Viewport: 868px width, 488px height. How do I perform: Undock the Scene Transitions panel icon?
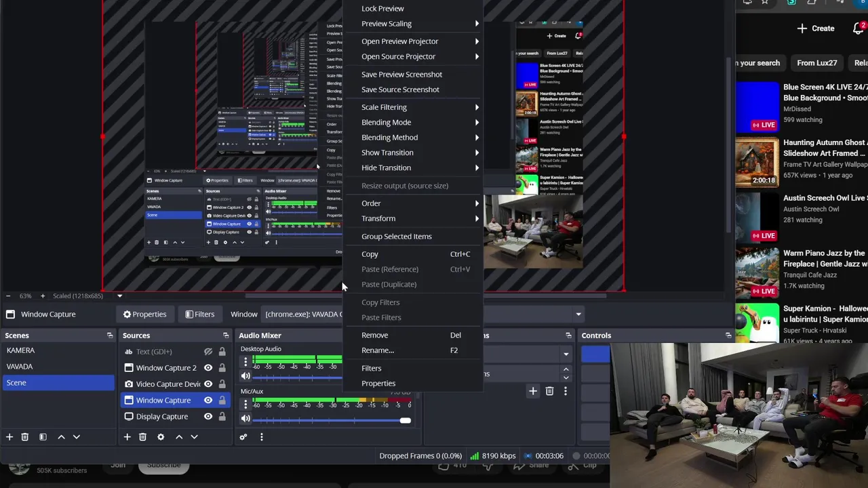568,335
